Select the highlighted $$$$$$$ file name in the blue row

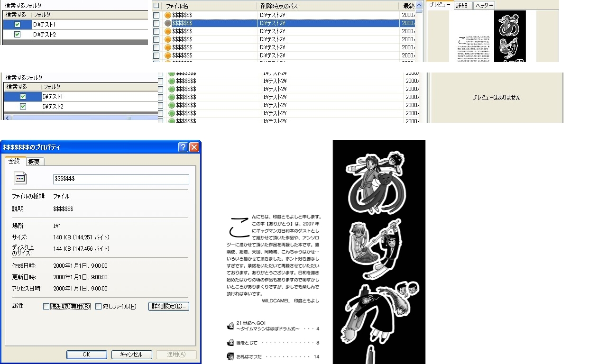coord(182,23)
